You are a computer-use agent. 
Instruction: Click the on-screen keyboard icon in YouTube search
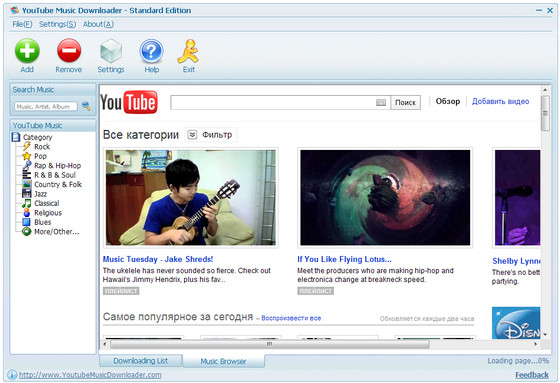(x=381, y=103)
